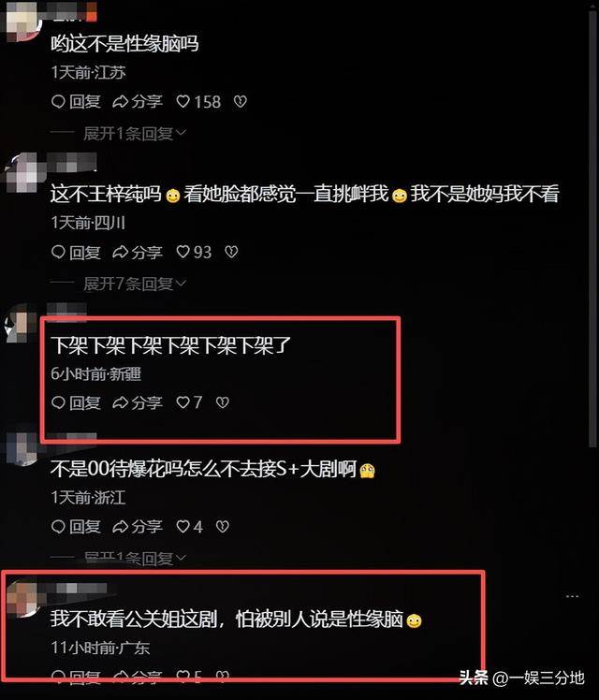Dislike the Sichuan comment via broken heart
Screen dimensions: 599x700
click(x=231, y=253)
